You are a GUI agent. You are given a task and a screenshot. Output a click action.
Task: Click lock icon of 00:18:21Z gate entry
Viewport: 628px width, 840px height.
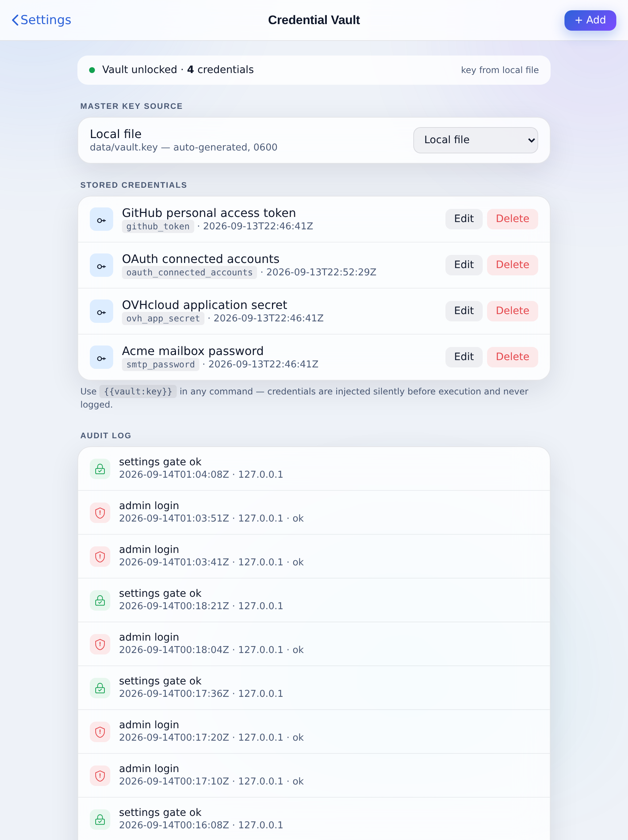coord(100,600)
